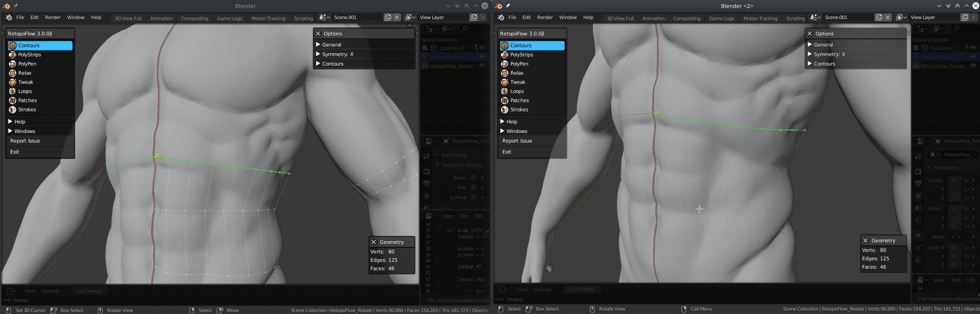Click Blender logo icon in Blender <2> menu bar
The height and width of the screenshot is (314, 980).
pos(501,17)
